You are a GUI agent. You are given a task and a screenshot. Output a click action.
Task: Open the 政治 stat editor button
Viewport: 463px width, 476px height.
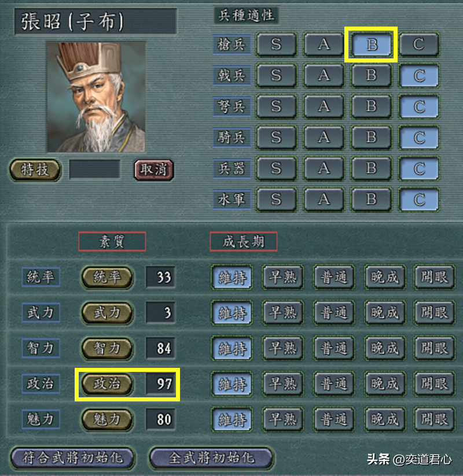[107, 383]
